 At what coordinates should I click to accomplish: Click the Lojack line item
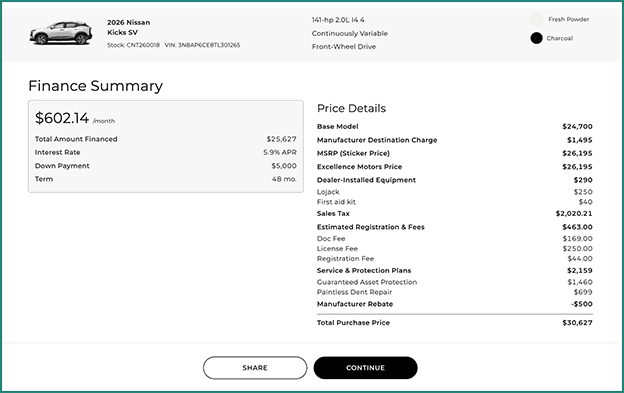(x=328, y=192)
